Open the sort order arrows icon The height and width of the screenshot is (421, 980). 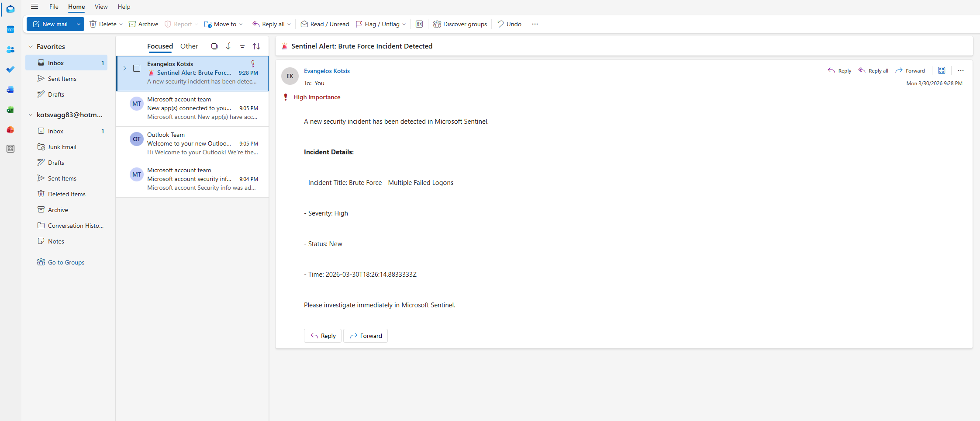tap(256, 46)
